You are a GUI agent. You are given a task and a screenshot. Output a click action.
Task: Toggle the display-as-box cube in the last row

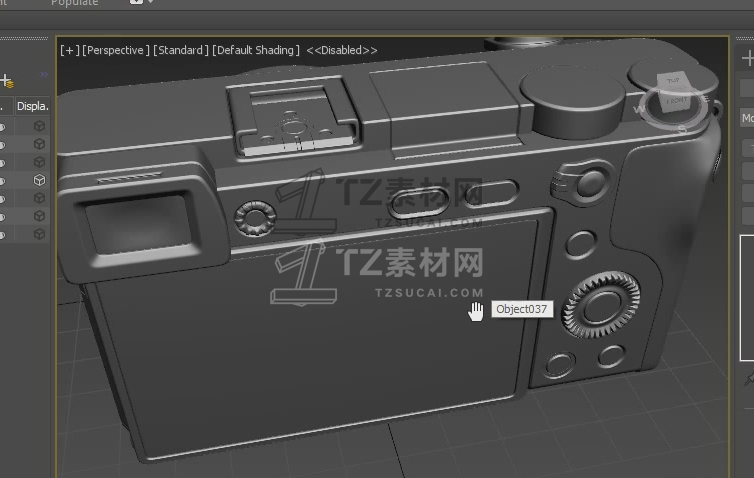(x=39, y=234)
